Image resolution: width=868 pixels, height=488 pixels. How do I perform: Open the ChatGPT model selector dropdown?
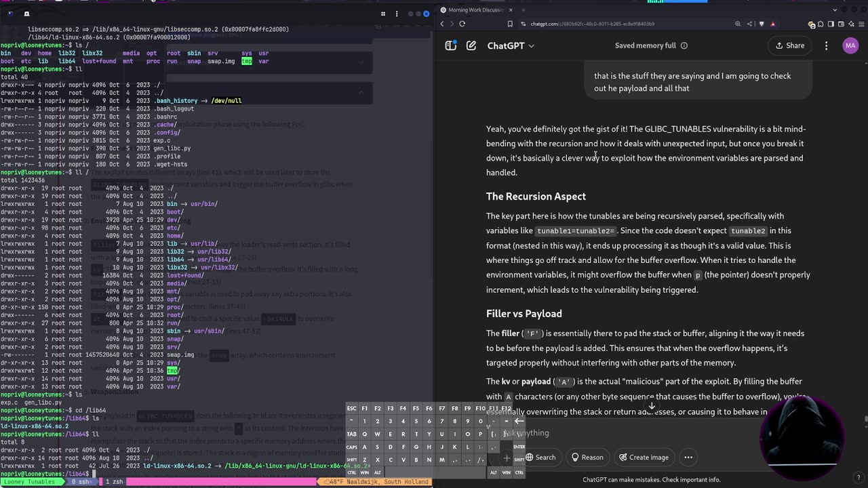point(511,45)
